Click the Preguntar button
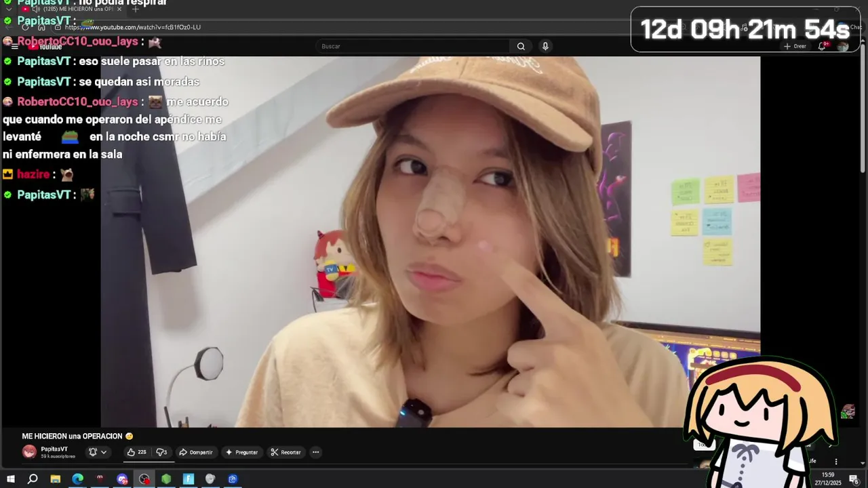Image resolution: width=868 pixels, height=488 pixels. click(x=242, y=452)
